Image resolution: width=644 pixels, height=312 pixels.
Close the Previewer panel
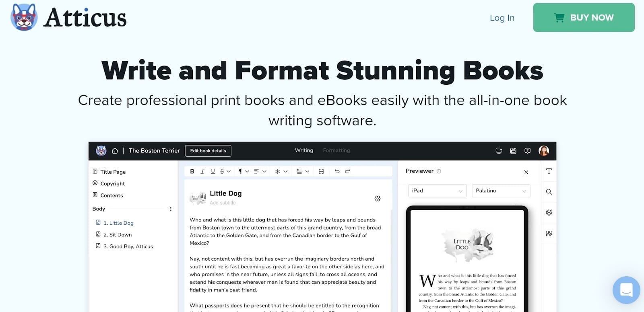click(526, 172)
